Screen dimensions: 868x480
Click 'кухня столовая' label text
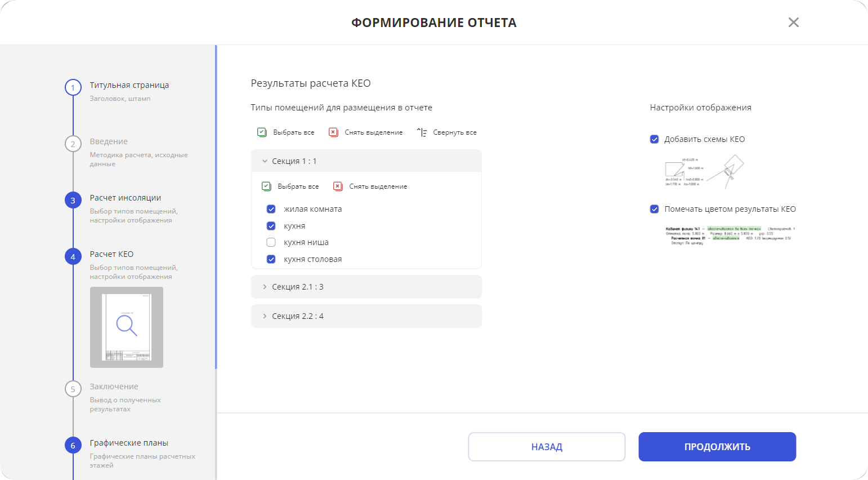click(313, 259)
